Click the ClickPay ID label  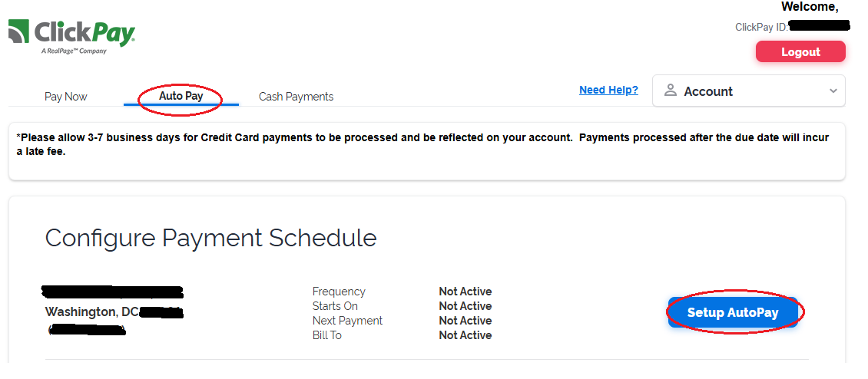pyautogui.click(x=761, y=27)
